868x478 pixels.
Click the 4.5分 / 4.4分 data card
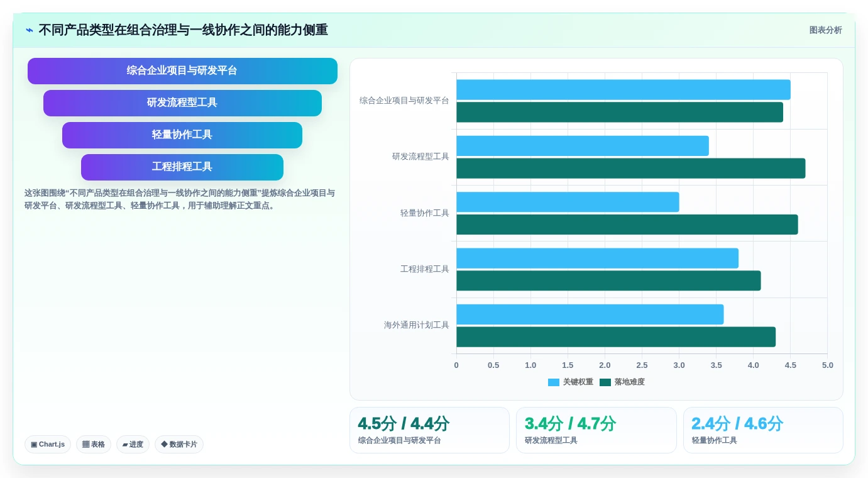(x=429, y=430)
